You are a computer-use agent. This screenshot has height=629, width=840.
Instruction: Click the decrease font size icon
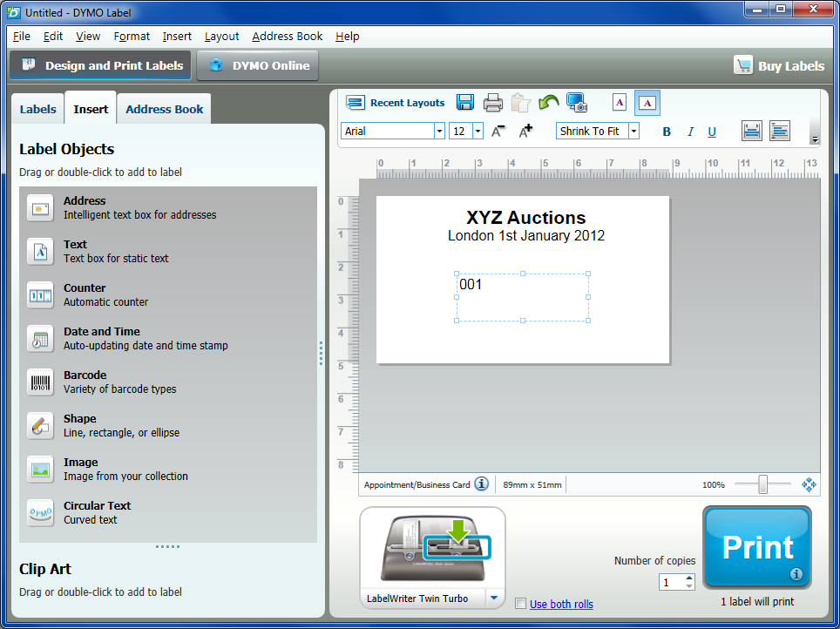pos(498,131)
